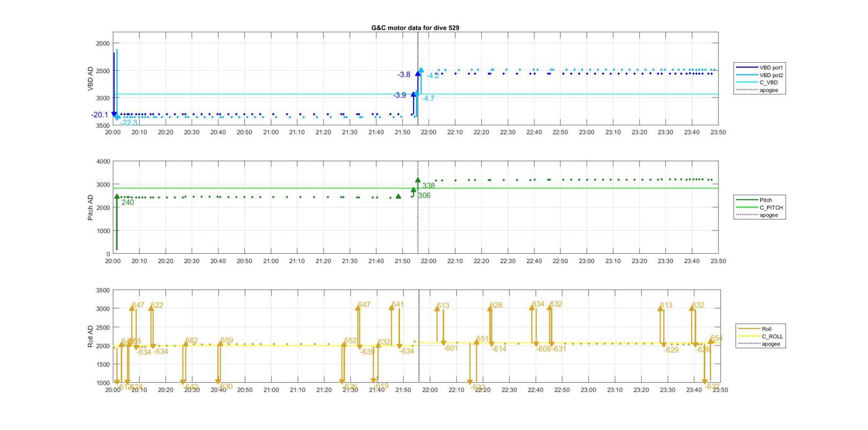The width and height of the screenshot is (868, 430).
Task: Click the "338" pitch data label
Action: point(428,186)
